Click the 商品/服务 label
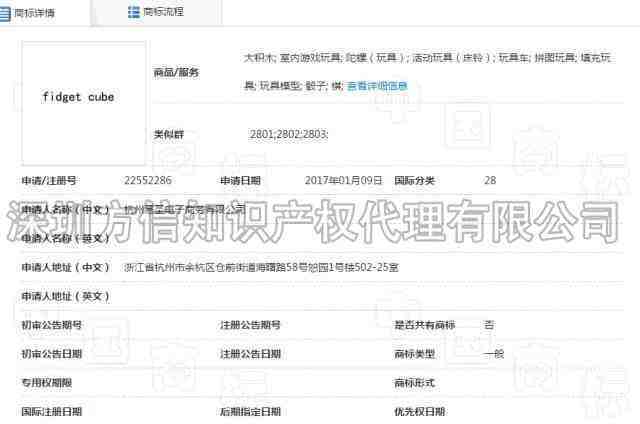The height and width of the screenshot is (424, 640). 176,73
